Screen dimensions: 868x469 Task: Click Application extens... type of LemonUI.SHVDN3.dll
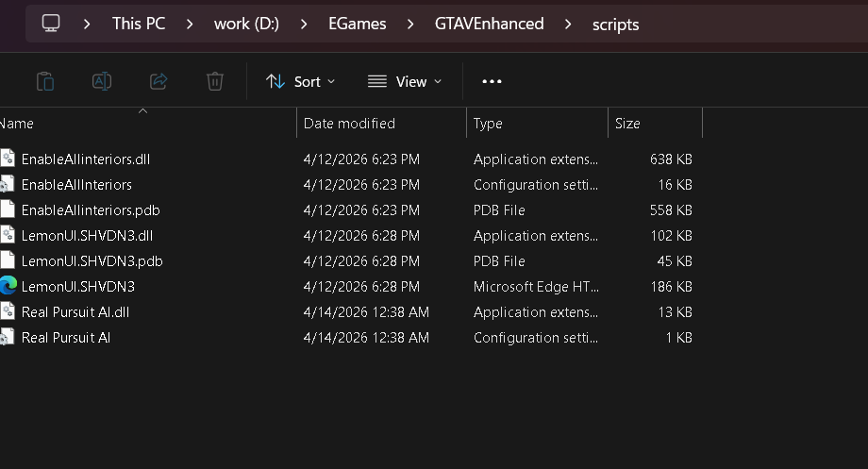tap(536, 235)
